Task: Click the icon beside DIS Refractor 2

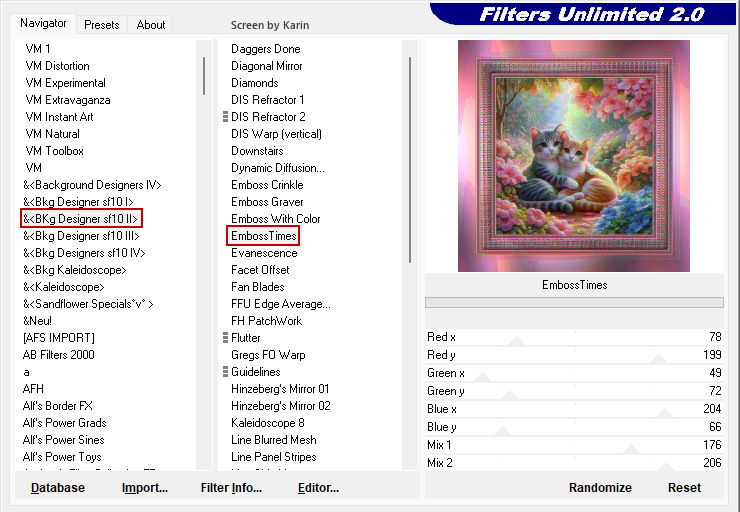Action: coord(225,117)
